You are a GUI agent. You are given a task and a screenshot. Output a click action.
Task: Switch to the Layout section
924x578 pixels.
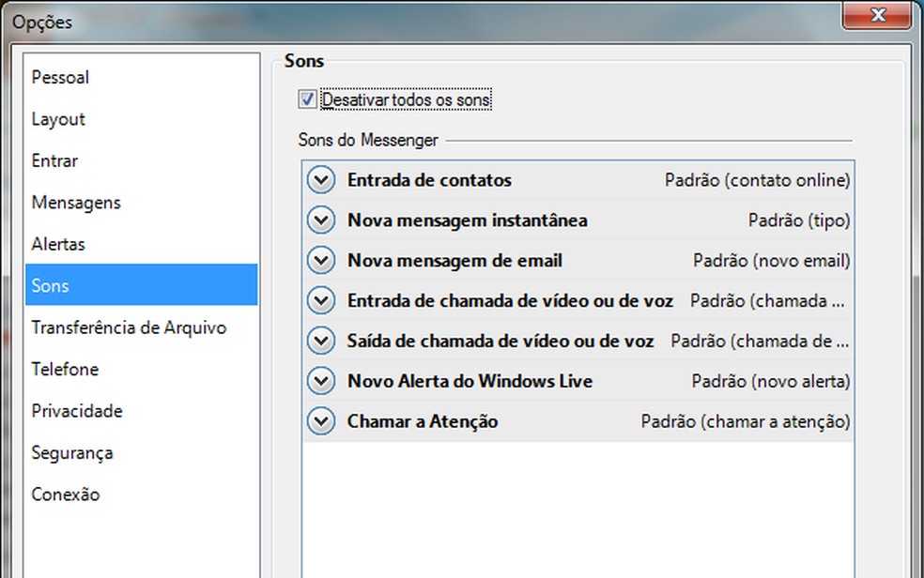pos(58,119)
